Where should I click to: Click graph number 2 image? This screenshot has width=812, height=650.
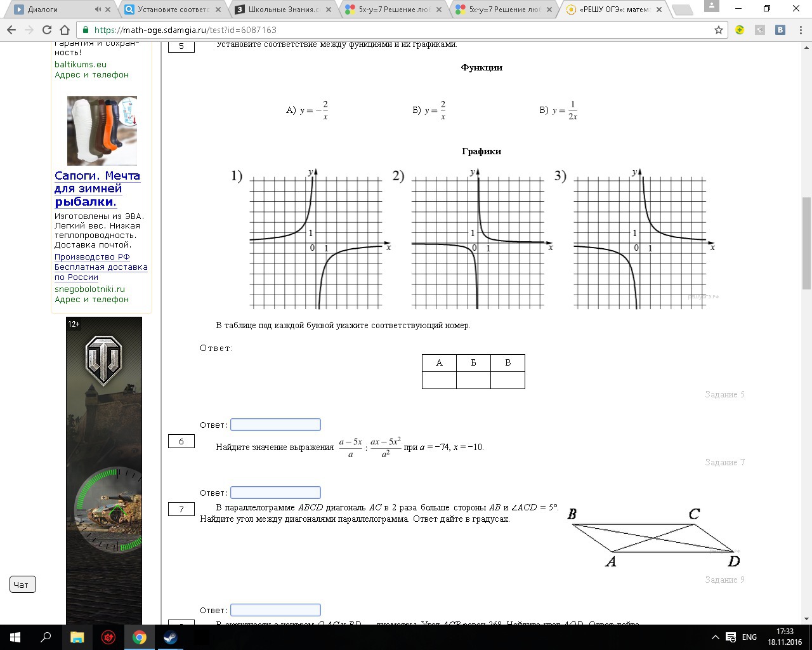pyautogui.click(x=473, y=239)
